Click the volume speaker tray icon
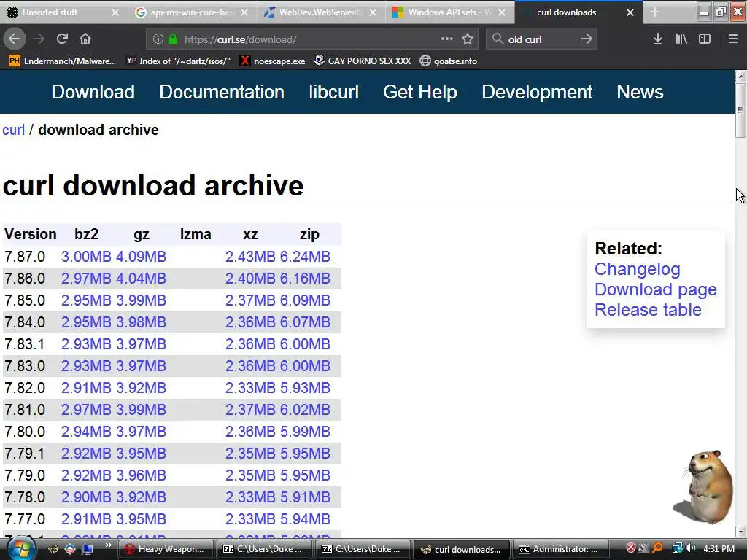 [x=691, y=548]
